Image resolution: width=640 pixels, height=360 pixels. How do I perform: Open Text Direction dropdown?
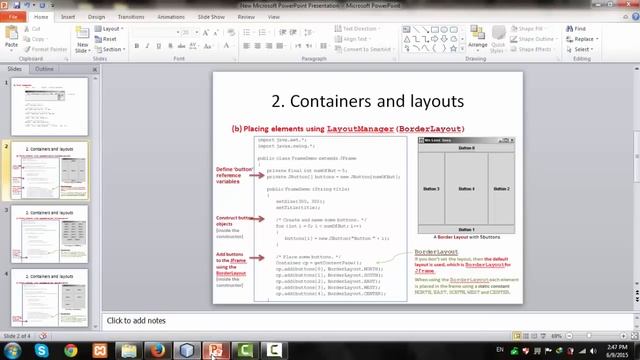coord(358,29)
